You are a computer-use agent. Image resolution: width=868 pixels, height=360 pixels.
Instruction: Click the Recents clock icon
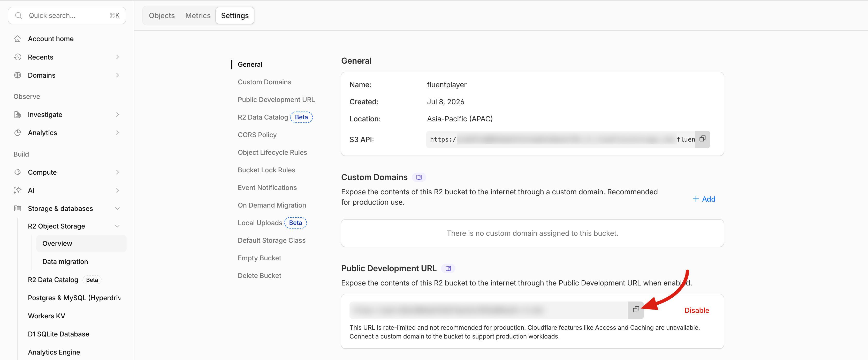point(18,57)
